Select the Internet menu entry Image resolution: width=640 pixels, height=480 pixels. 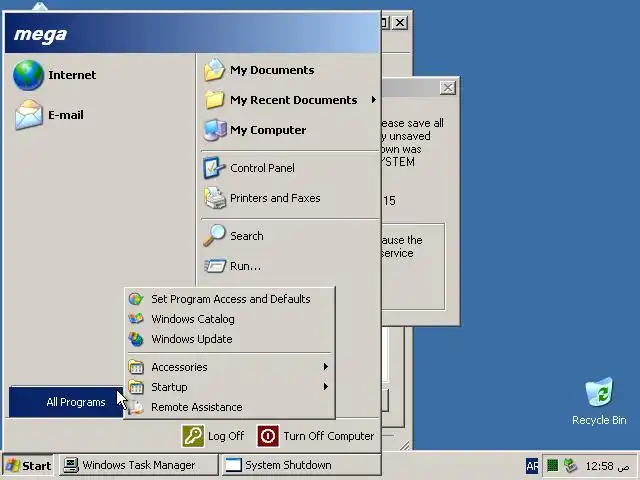102,75
